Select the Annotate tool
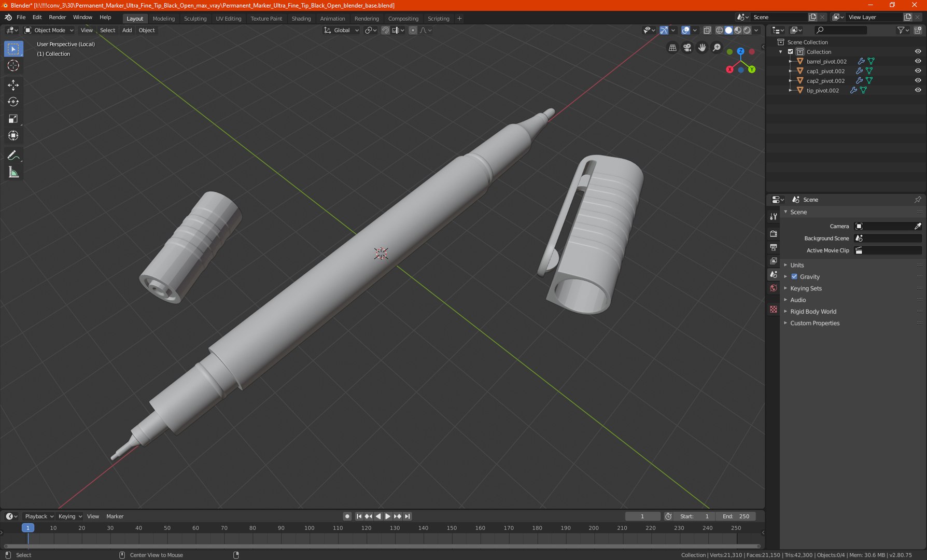The image size is (927, 560). point(13,156)
